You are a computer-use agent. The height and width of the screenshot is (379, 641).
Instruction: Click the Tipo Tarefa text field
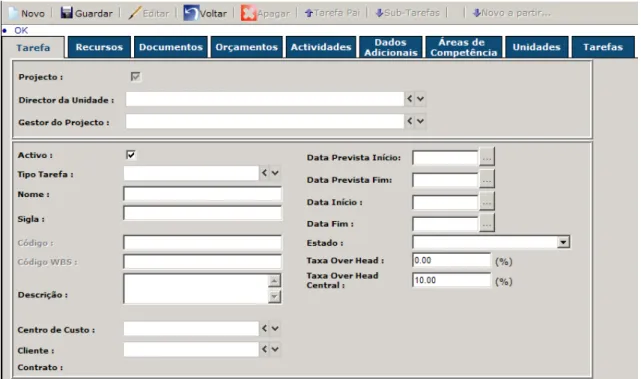[191, 173]
